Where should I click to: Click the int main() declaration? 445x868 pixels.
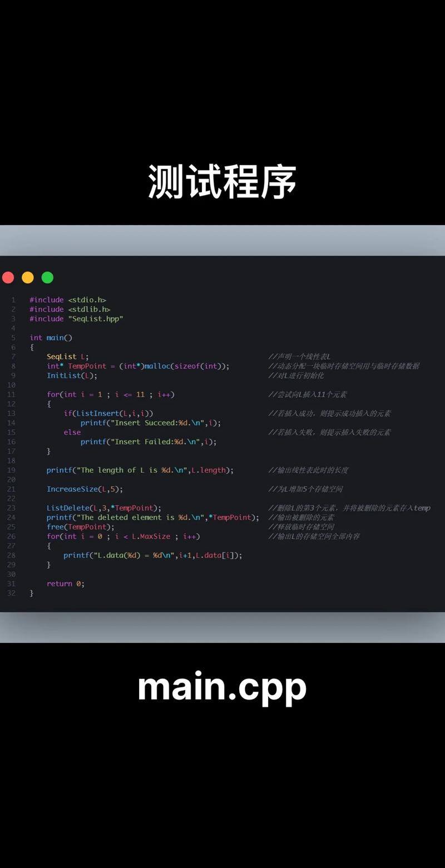[x=51, y=338]
